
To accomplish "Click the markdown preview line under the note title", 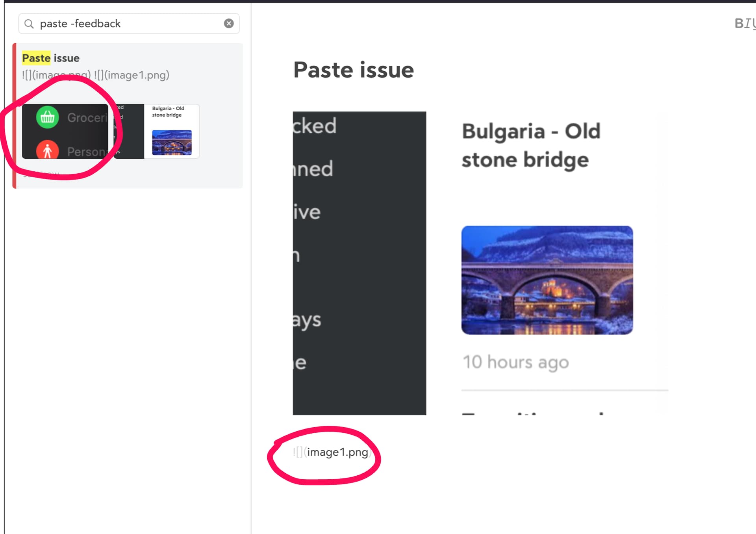I will coord(96,75).
